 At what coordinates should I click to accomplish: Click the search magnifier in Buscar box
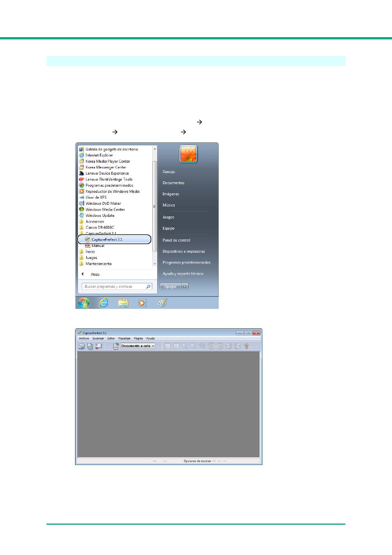pyautogui.click(x=149, y=286)
